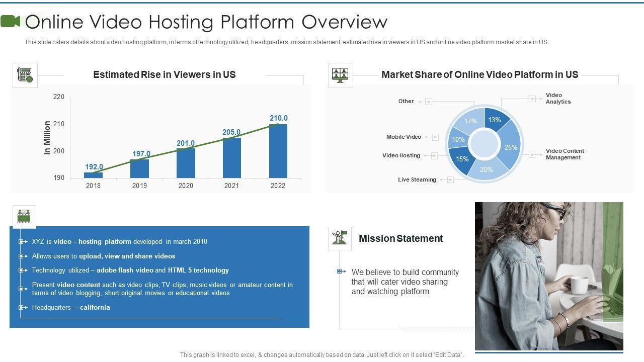This screenshot has height=362, width=644.
Task: Click the Other legend label
Action: (406, 101)
